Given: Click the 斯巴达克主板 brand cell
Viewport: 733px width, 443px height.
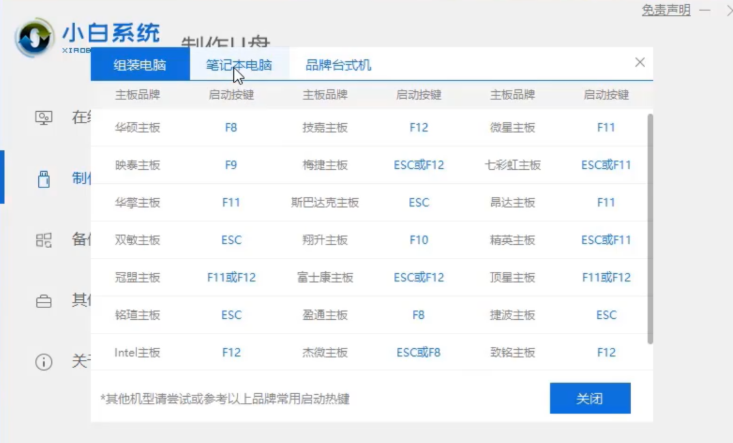Looking at the screenshot, I should 325,203.
